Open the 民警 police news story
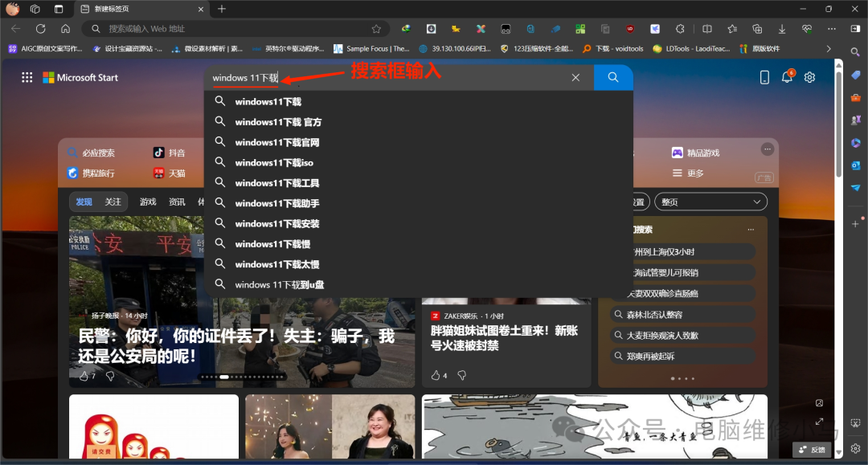Screen dimensions: 868x465 236,345
